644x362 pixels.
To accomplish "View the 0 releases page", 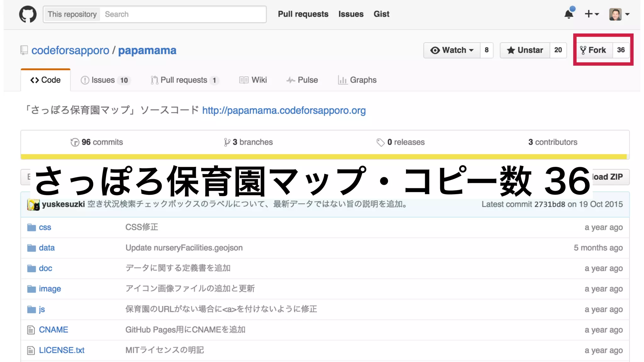I will tap(401, 142).
